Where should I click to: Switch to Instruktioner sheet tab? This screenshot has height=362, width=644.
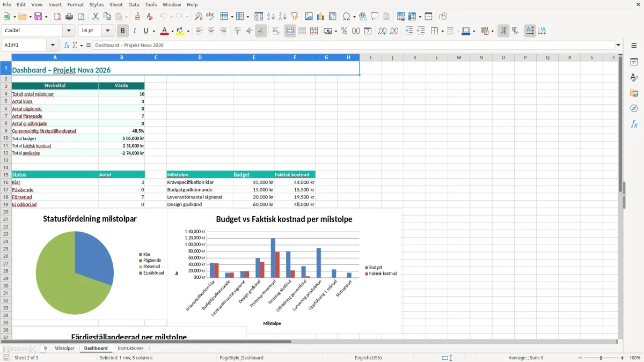click(x=130, y=348)
